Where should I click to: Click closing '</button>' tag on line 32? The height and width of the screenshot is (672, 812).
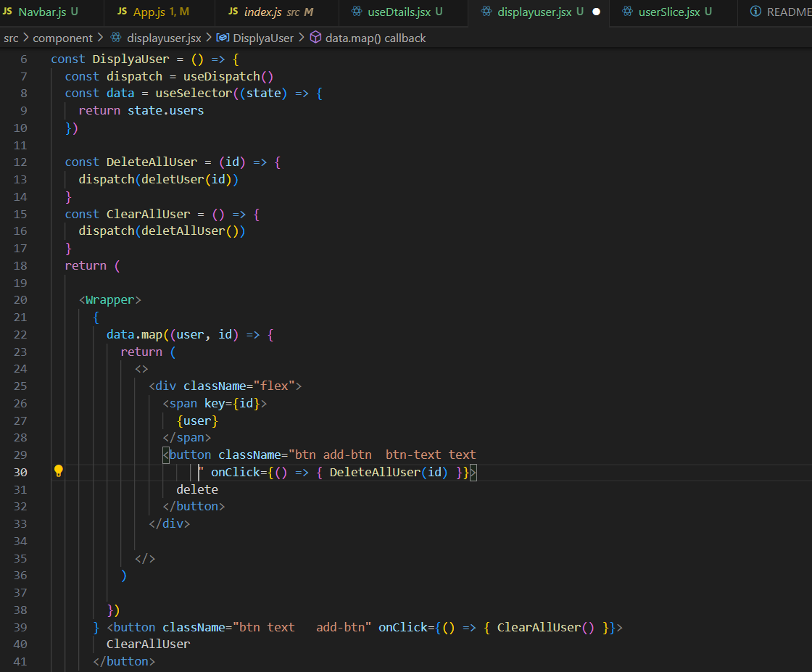point(194,506)
